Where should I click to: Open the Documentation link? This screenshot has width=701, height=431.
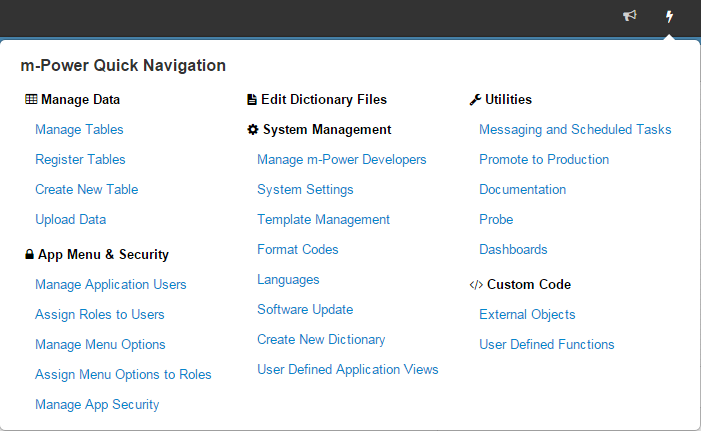[522, 190]
